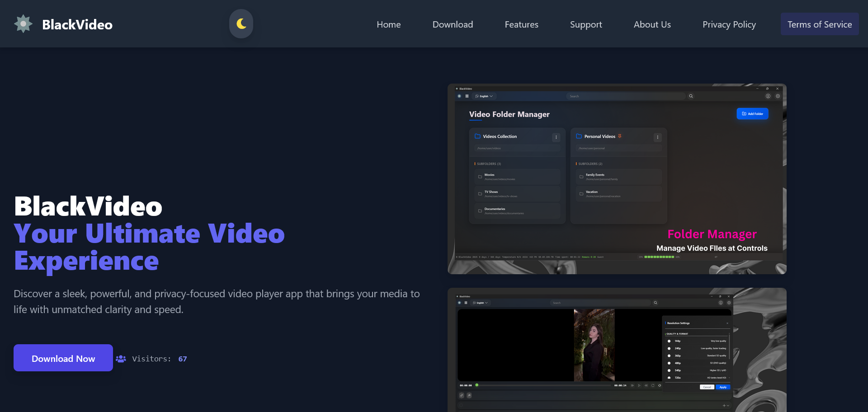Open the Terms of Service nav item
Image resolution: width=868 pixels, height=412 pixels.
pyautogui.click(x=820, y=24)
